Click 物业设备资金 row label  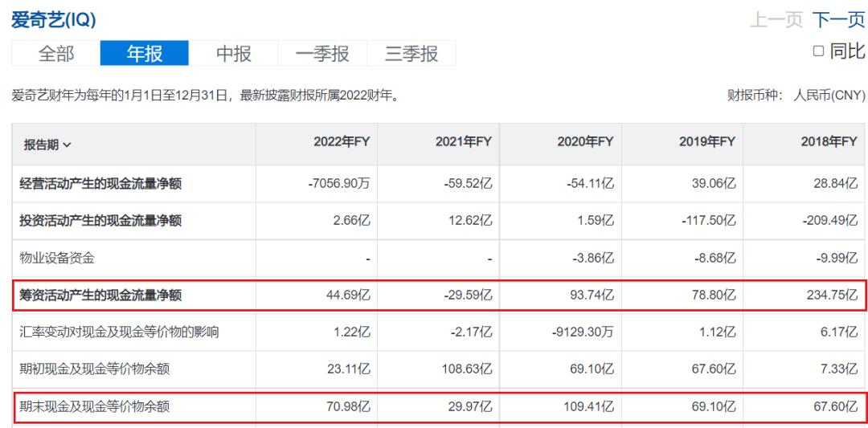(x=57, y=259)
